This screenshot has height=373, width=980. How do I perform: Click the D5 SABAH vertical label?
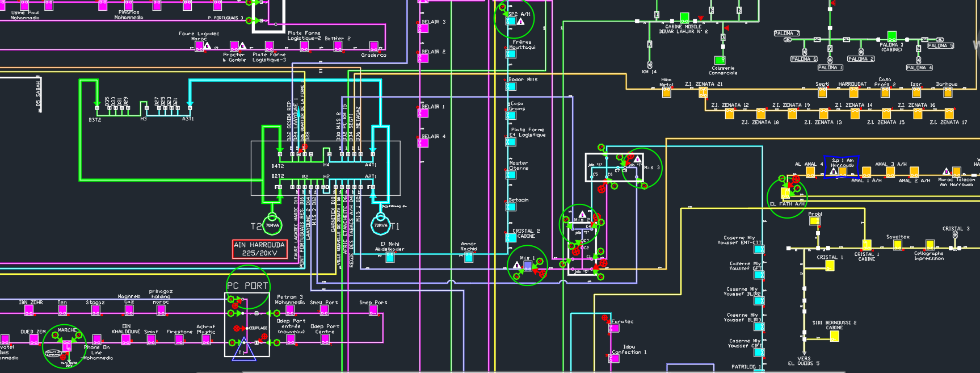pos(39,94)
